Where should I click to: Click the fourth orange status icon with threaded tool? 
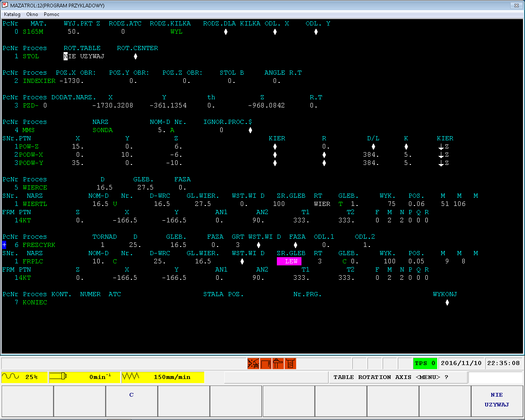290,363
